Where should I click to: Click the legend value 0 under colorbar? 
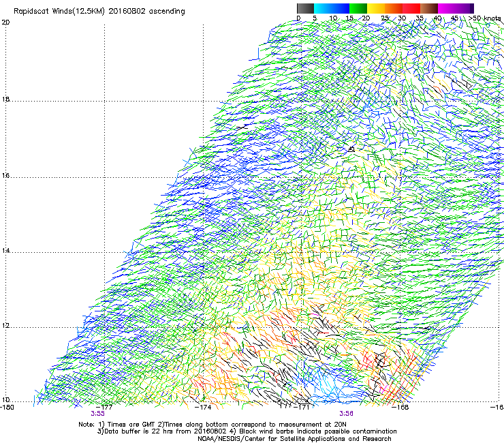pos(298,18)
